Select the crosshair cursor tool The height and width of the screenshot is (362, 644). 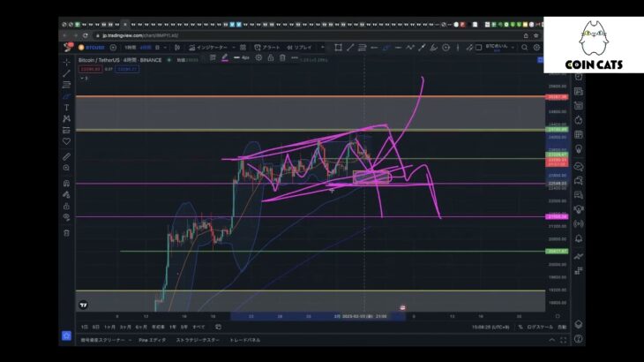pos(66,63)
